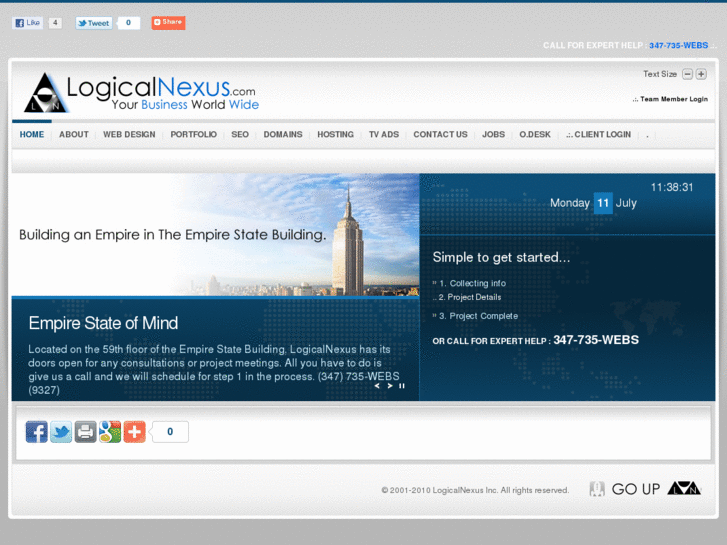Click the date box showing 11

click(603, 203)
